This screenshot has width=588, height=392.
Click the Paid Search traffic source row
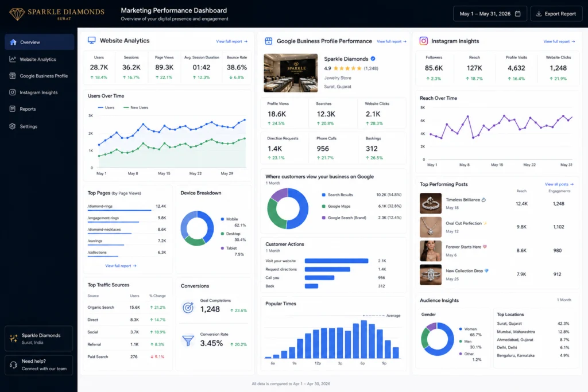click(x=127, y=357)
